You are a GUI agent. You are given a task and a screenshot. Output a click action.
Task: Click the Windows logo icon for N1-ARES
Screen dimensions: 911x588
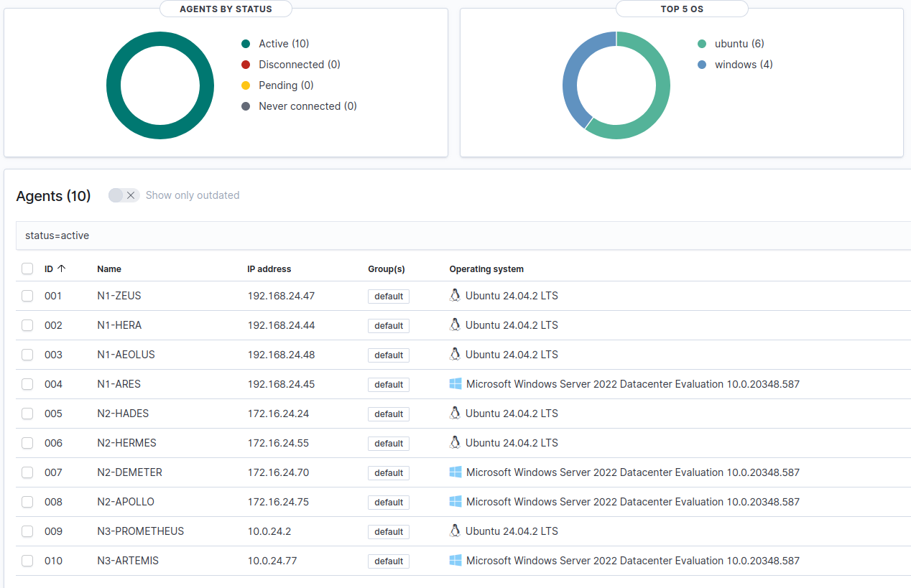click(x=455, y=384)
